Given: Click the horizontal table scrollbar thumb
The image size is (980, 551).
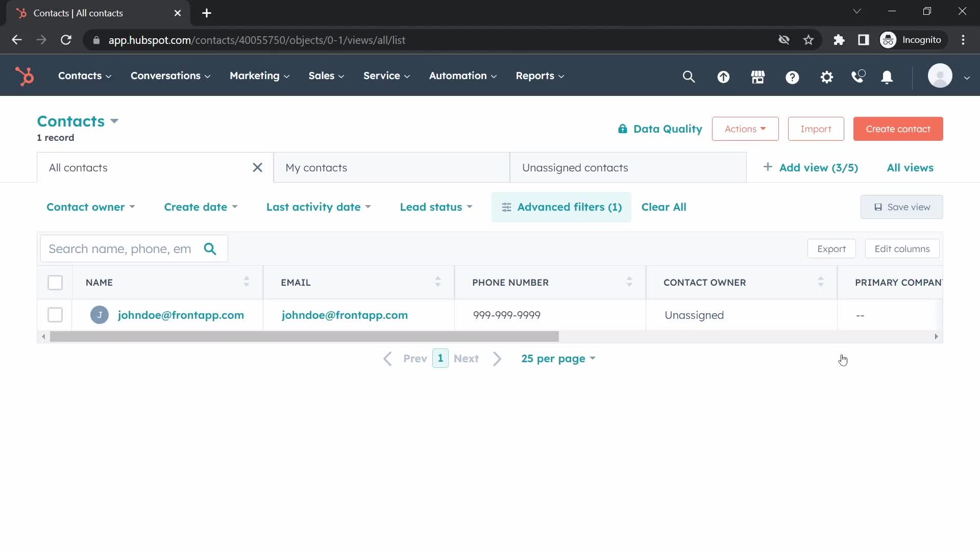Looking at the screenshot, I should 304,337.
